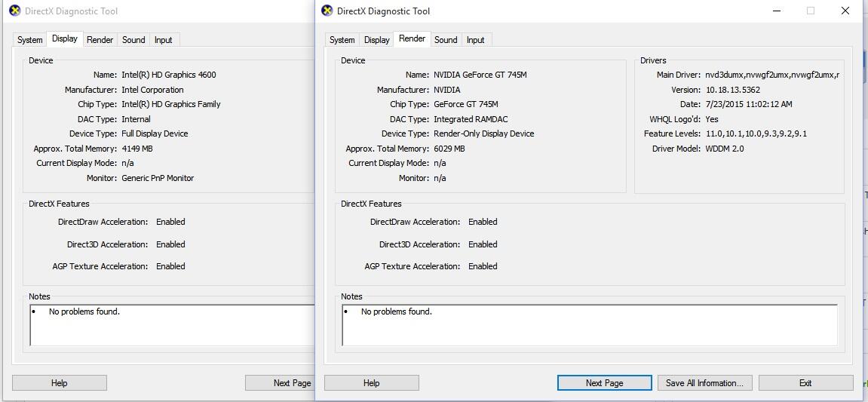Click Next Page in the NVIDIA GeForce window
Screen dimensions: 868x402
[x=604, y=383]
